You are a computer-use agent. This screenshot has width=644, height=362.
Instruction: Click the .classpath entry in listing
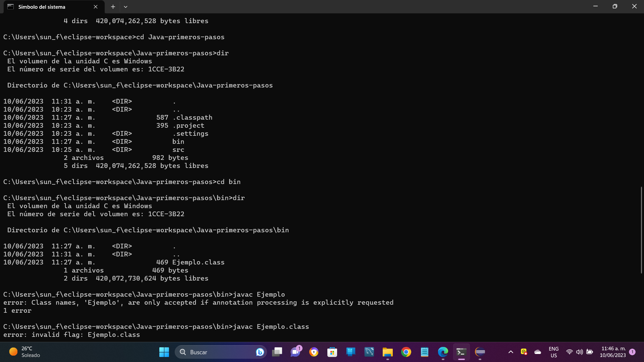click(193, 118)
